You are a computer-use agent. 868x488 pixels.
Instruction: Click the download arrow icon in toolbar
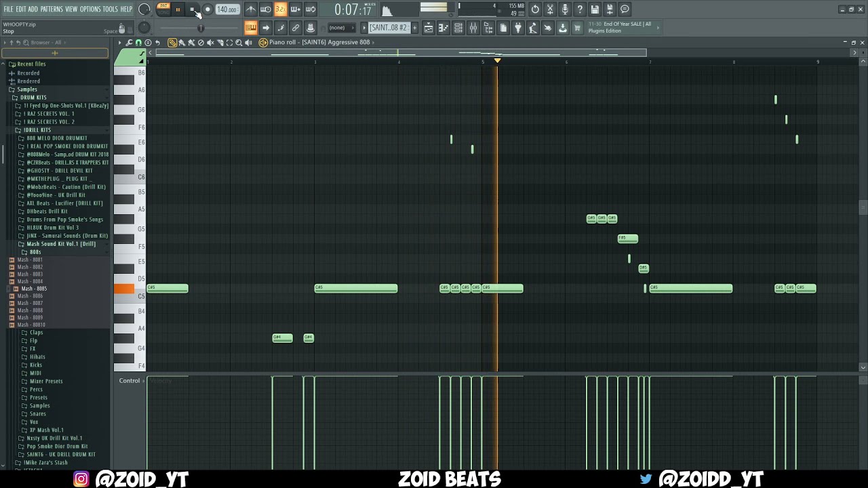(x=563, y=28)
